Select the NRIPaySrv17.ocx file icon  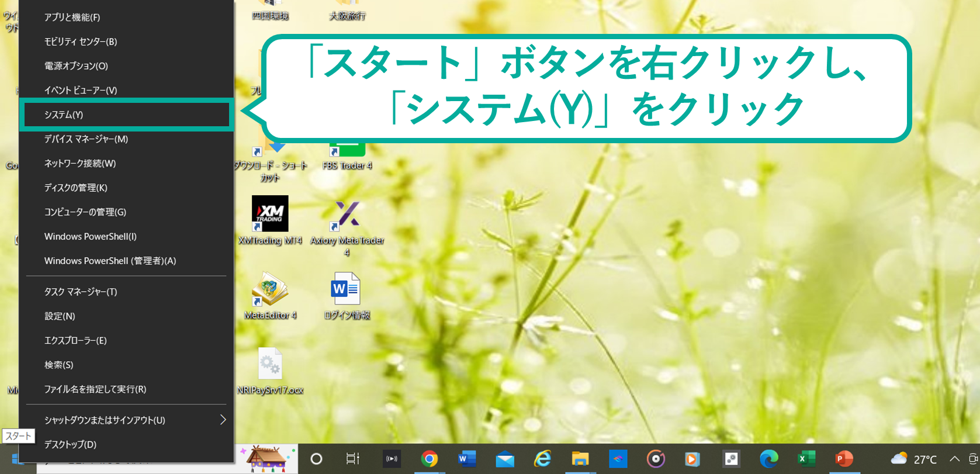click(x=270, y=370)
